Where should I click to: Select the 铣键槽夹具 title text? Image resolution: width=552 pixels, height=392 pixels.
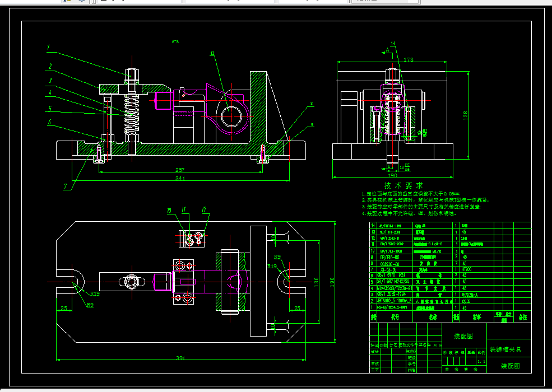pos(505,350)
